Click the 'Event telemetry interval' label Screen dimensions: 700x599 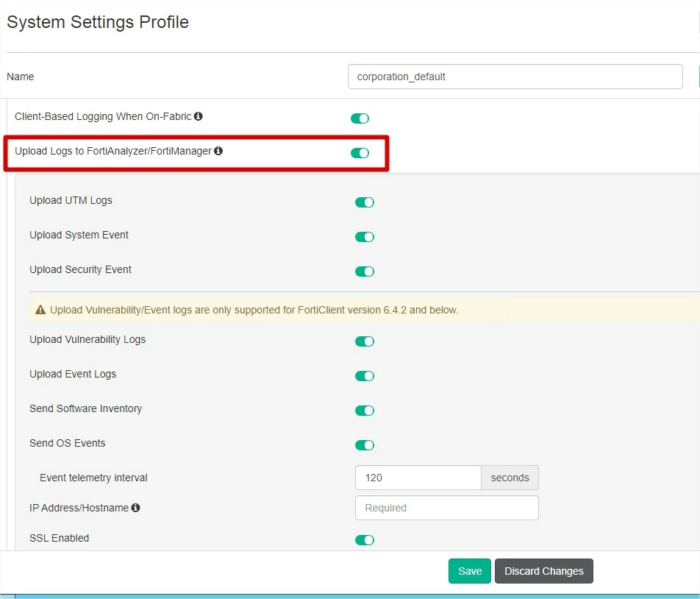(93, 478)
